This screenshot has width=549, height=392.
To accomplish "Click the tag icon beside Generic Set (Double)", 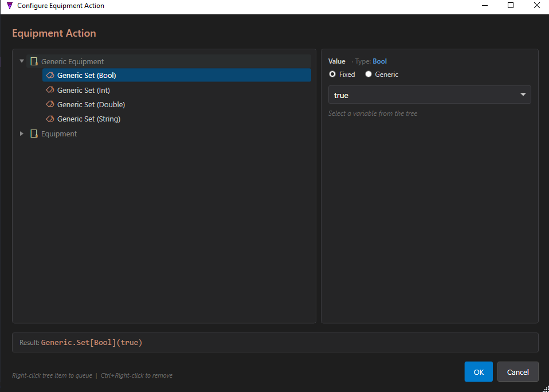I will pyautogui.click(x=50, y=104).
